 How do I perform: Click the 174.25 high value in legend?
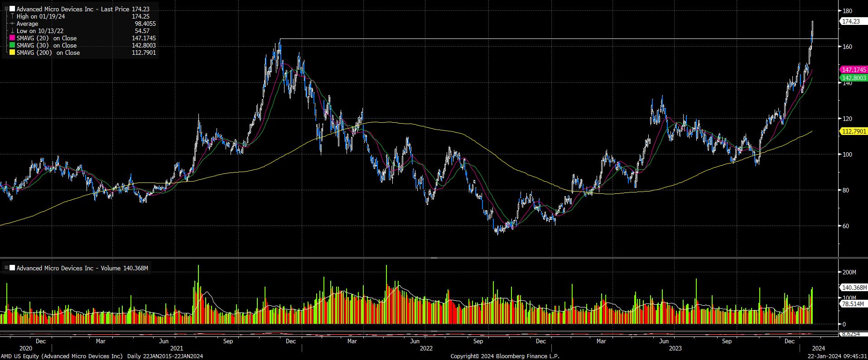pyautogui.click(x=140, y=16)
